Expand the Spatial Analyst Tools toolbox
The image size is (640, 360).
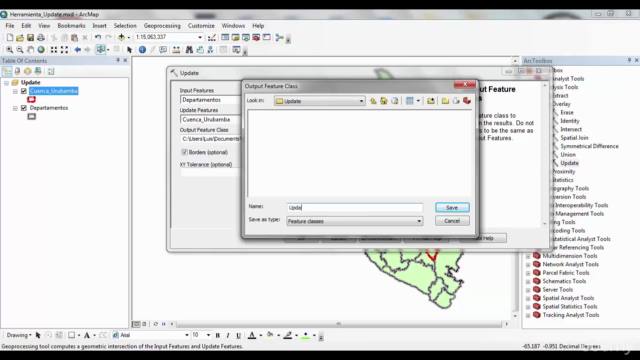pos(528,298)
